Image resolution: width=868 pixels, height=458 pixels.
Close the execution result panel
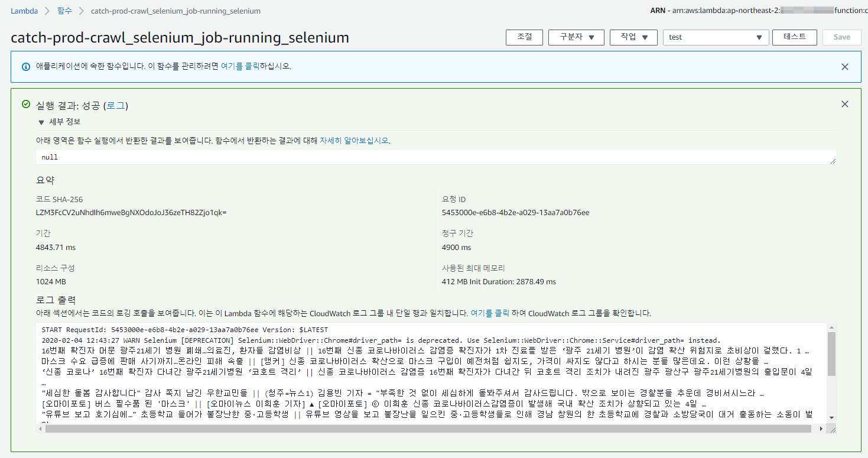pos(845,104)
